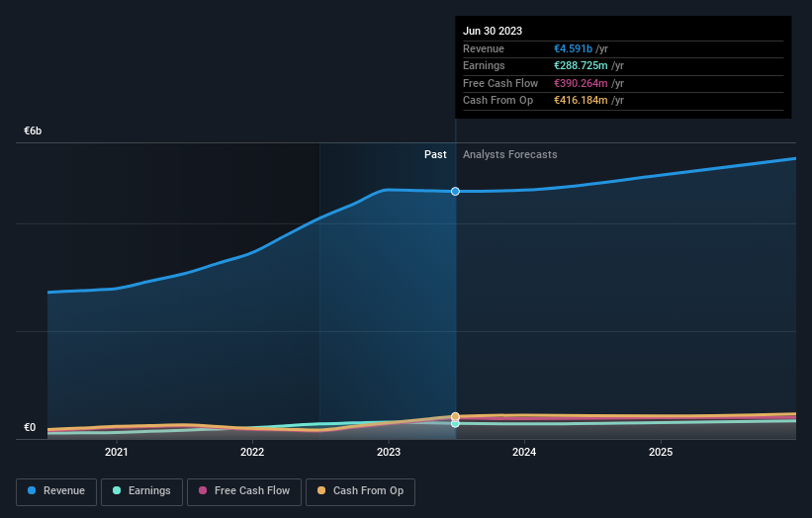Click the €6b y-axis label
This screenshot has height=518, width=812.
tap(33, 130)
